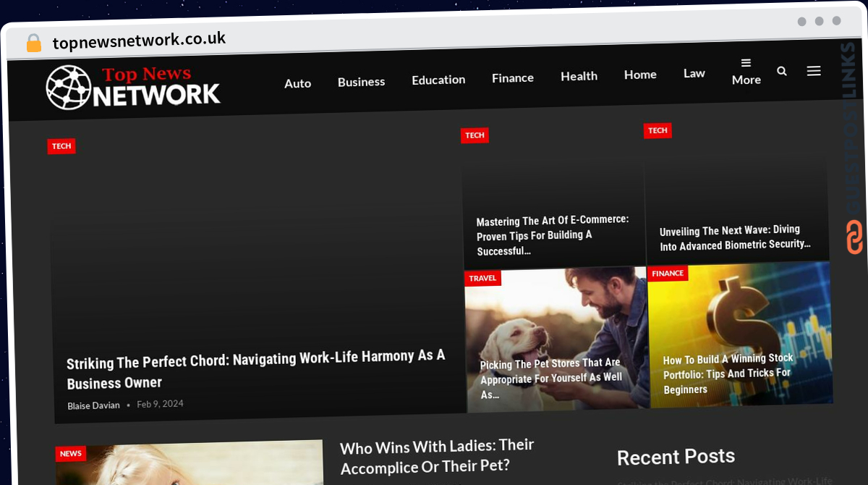Click the middle browser window dot button
The height and width of the screenshot is (485, 868).
click(820, 21)
